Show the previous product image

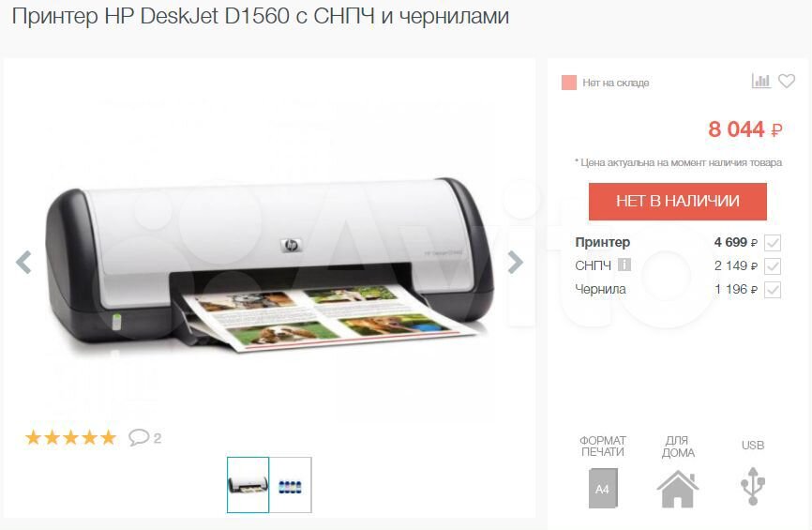click(23, 262)
